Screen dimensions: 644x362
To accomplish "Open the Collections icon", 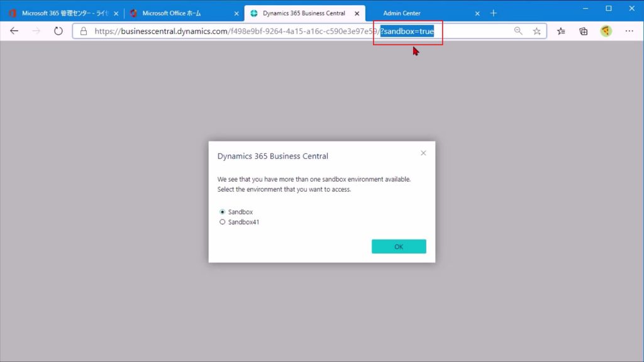I will 583,31.
